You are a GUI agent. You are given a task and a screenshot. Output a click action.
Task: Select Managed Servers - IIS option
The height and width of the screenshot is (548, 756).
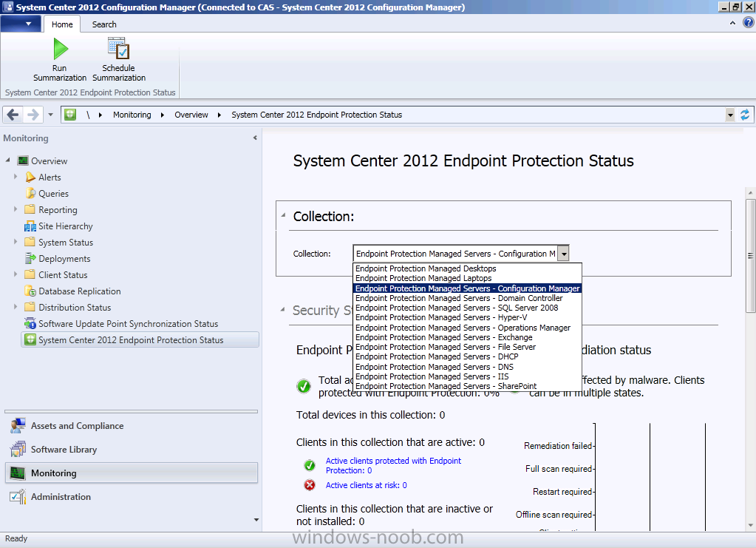pos(467,376)
